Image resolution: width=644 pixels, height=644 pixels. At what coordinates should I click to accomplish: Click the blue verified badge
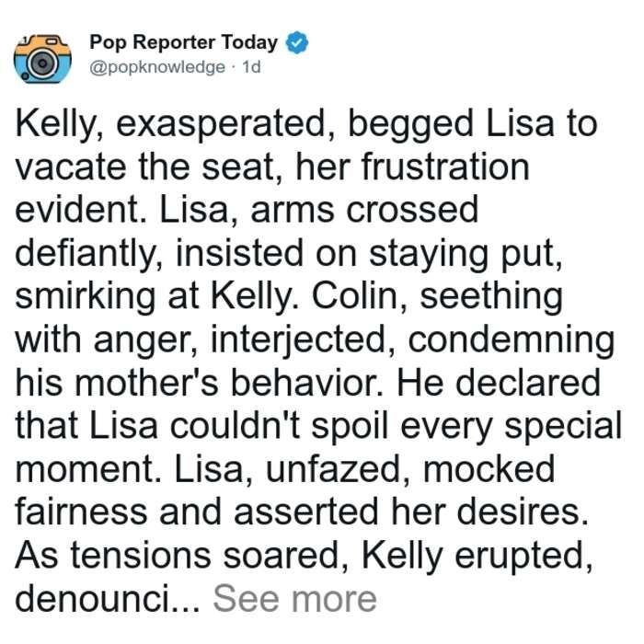296,42
